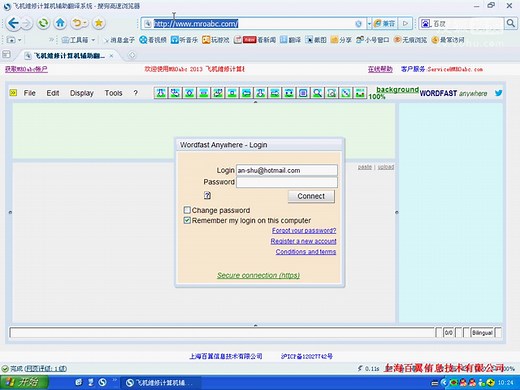Click the yellow undo/restore page icon
520x390 pixels.
77,23
